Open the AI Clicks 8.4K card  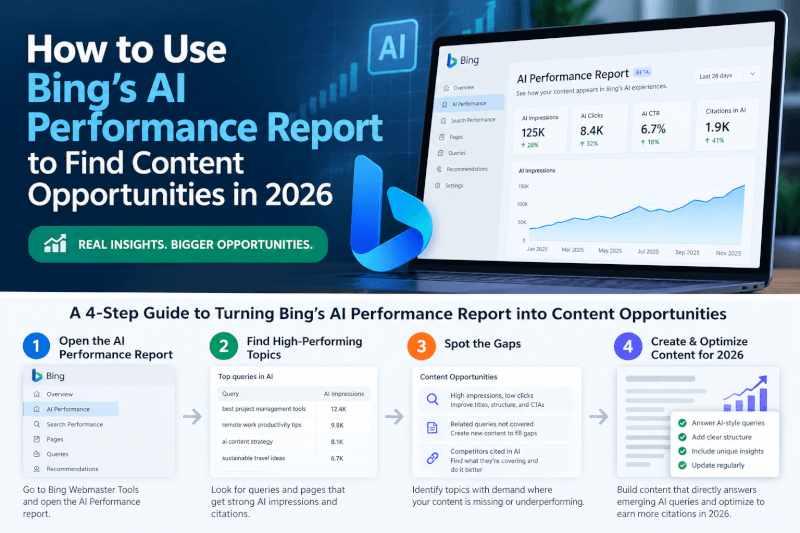point(599,129)
